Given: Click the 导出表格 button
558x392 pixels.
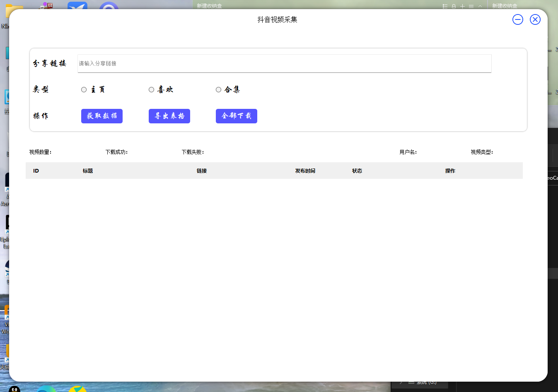Looking at the screenshot, I should pos(169,116).
